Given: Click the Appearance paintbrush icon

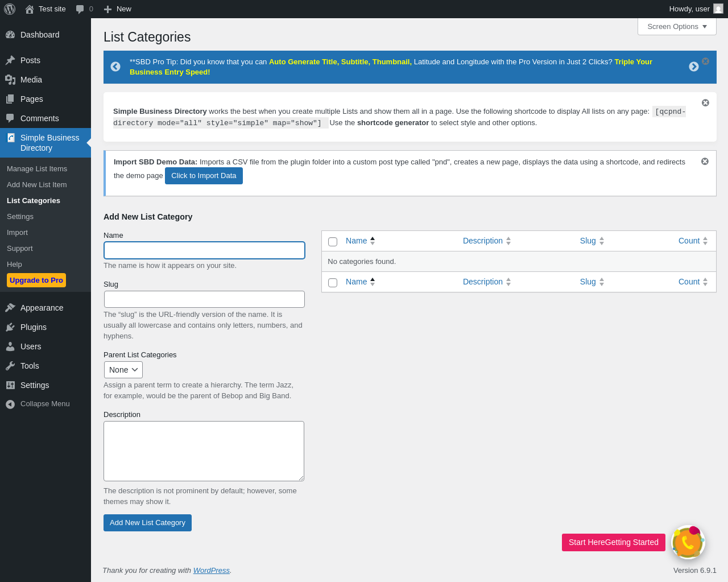Looking at the screenshot, I should tap(10, 308).
